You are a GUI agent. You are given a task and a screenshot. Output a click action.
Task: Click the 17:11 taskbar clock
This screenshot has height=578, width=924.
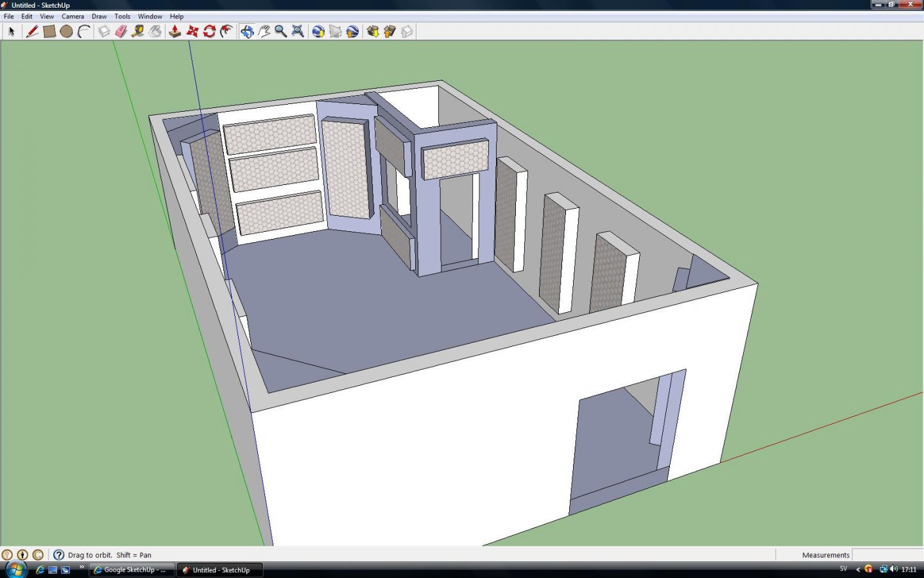[x=909, y=570]
